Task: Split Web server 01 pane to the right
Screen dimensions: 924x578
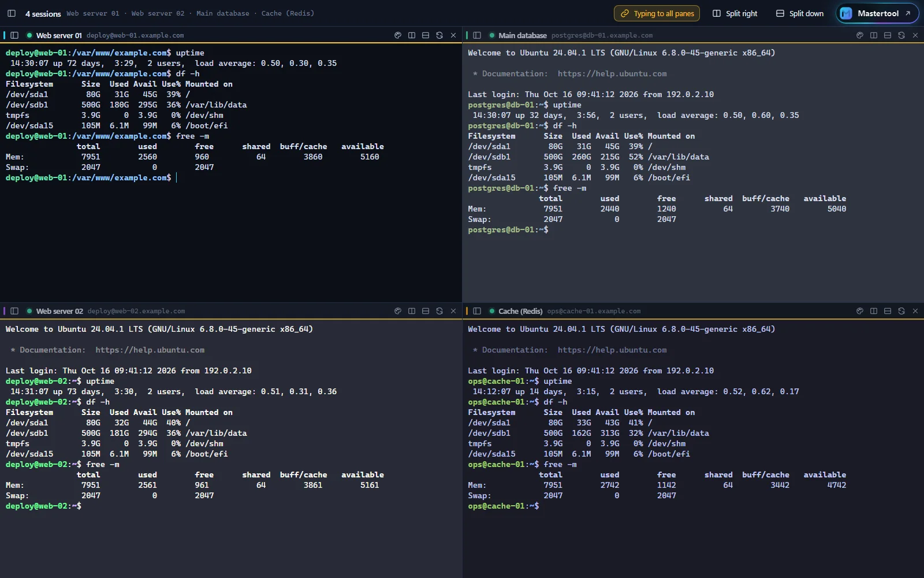Action: pyautogui.click(x=412, y=35)
